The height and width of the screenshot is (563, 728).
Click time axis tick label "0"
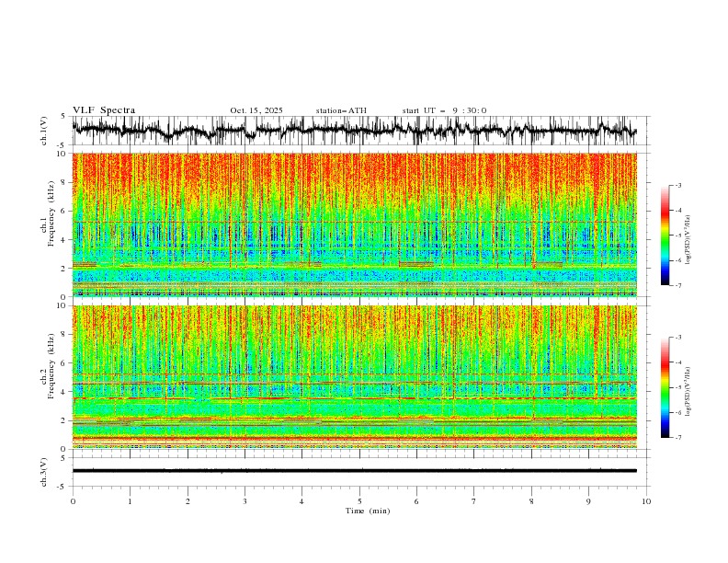[73, 501]
